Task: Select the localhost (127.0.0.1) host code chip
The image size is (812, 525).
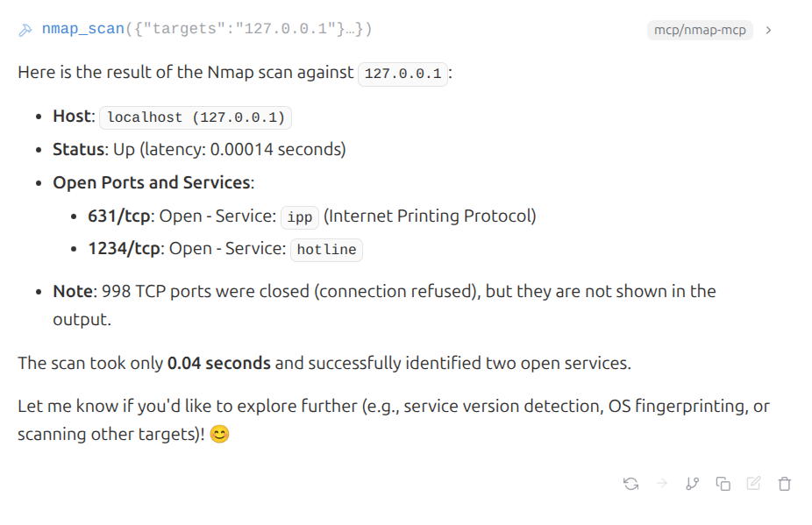Action: pos(196,117)
